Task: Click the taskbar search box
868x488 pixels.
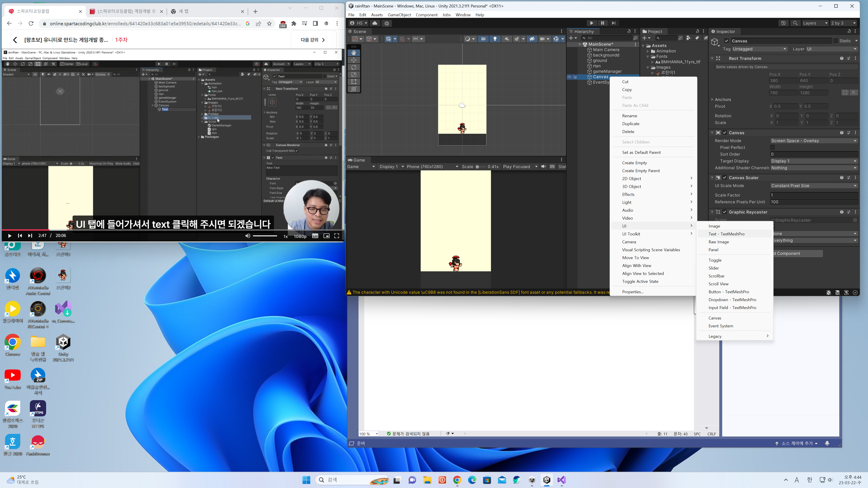Action: (352, 480)
